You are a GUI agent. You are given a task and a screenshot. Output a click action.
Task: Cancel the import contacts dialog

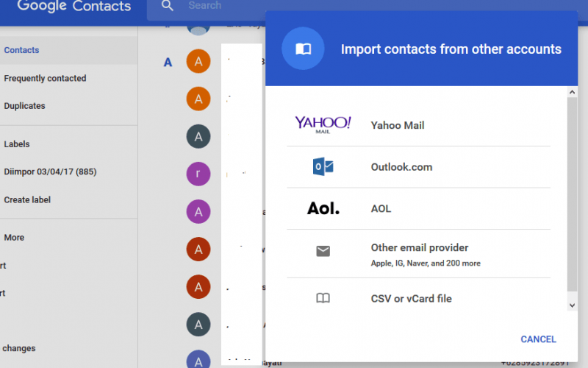coord(538,339)
